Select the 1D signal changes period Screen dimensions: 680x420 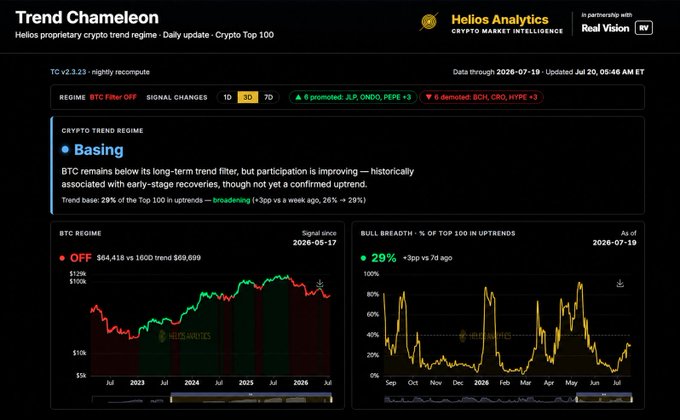coord(227,97)
